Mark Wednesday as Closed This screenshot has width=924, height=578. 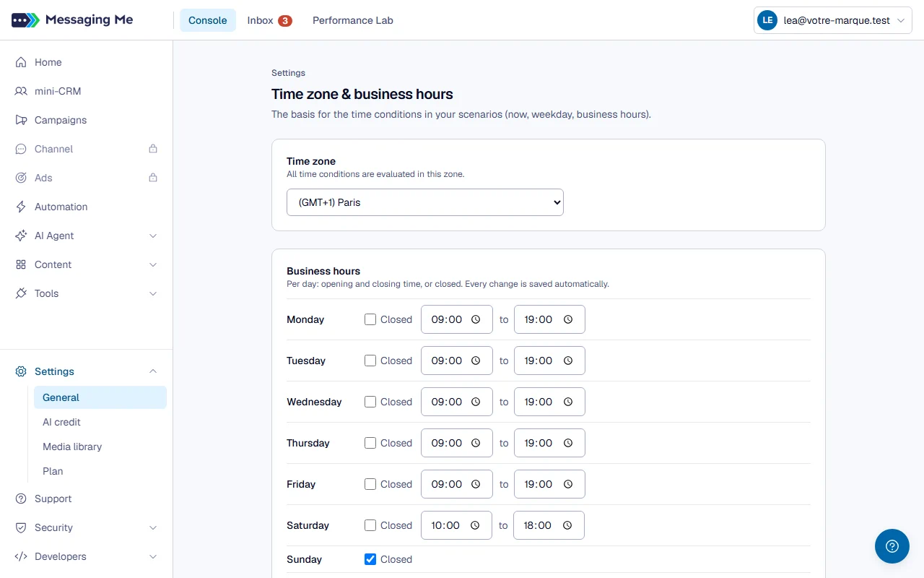(x=370, y=402)
